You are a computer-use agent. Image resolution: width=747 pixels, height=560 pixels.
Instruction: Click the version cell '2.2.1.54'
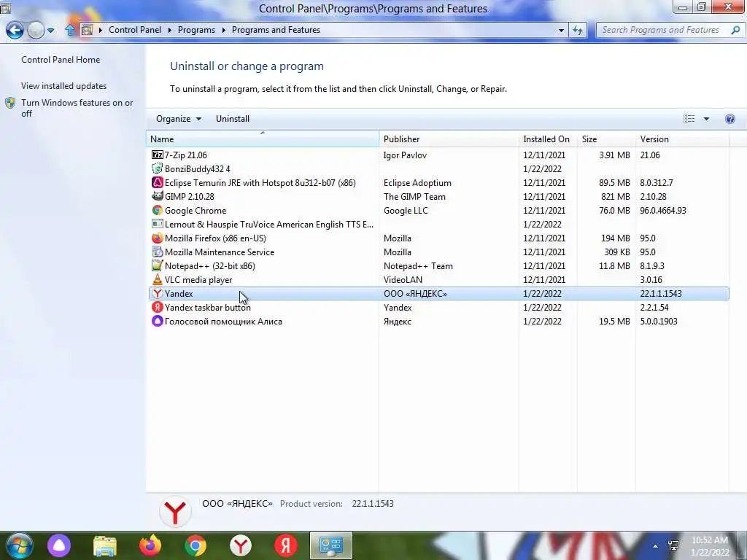[x=654, y=307]
